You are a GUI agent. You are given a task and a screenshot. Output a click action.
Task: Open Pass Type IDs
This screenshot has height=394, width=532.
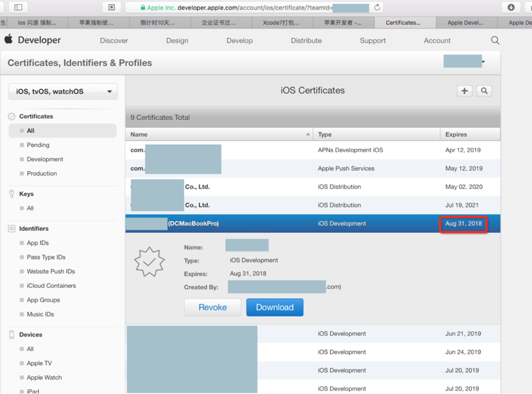[46, 257]
